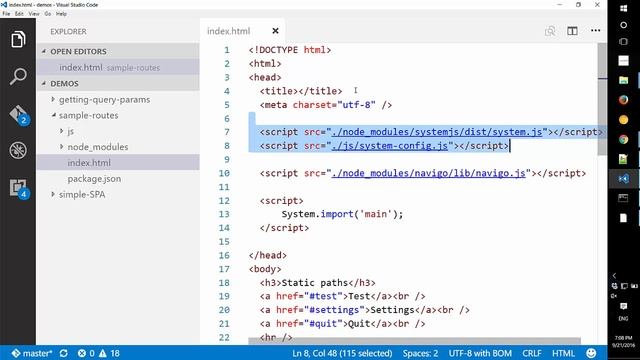Open Chrome from the taskbar

tap(623, 139)
